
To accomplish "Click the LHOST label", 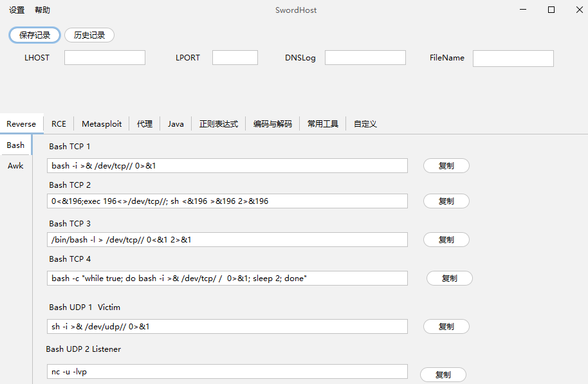I will pos(37,58).
